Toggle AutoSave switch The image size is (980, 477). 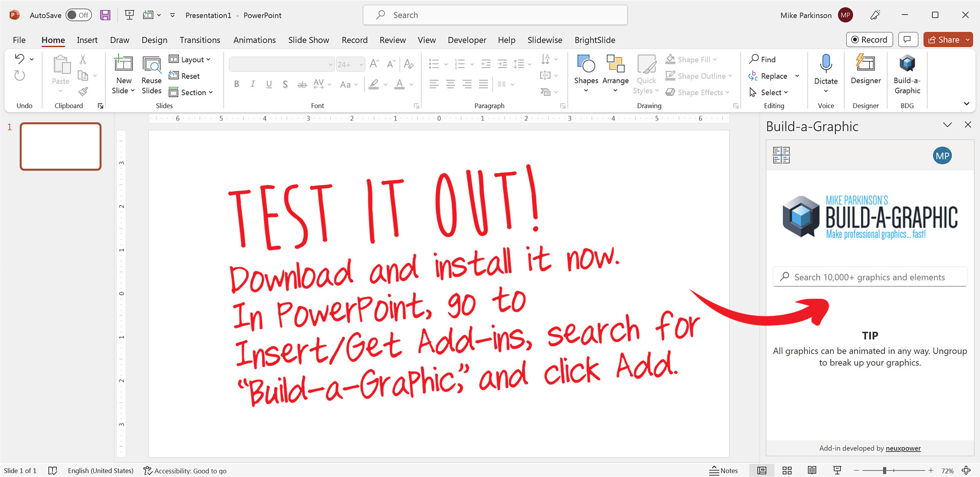tap(79, 15)
